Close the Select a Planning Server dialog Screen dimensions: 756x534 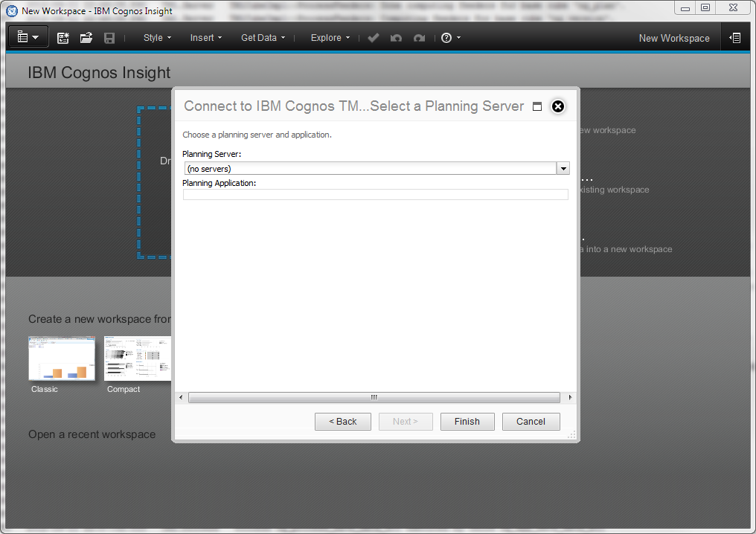click(x=558, y=106)
